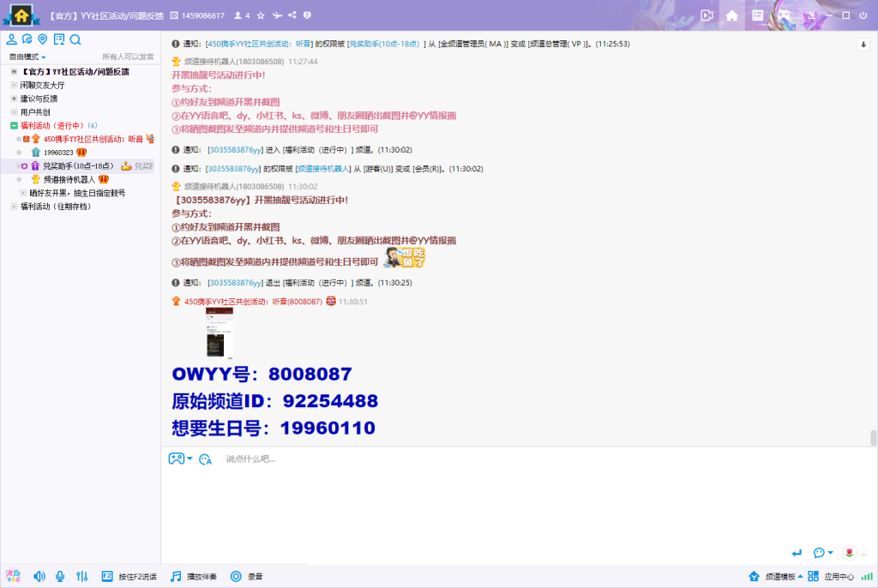Open the 自由模式 mode dropdown

point(27,57)
